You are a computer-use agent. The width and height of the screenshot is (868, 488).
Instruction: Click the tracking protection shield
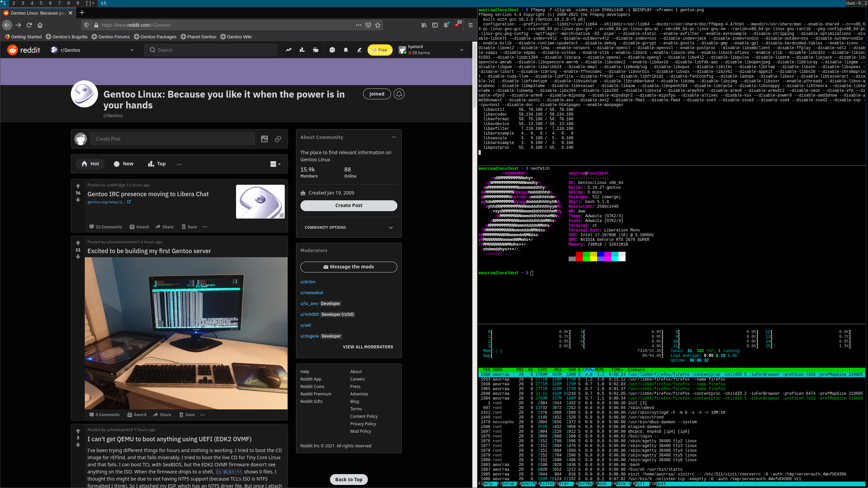(x=87, y=25)
